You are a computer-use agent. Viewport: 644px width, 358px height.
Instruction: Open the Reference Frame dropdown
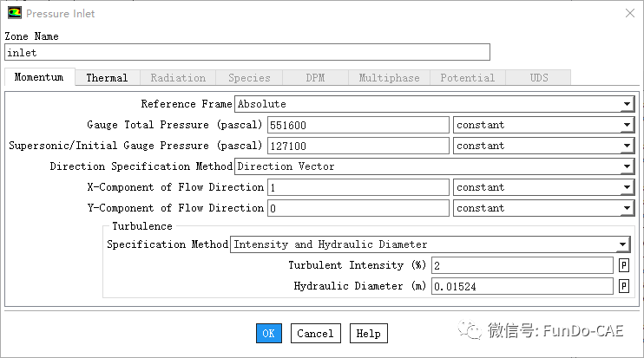coord(627,104)
